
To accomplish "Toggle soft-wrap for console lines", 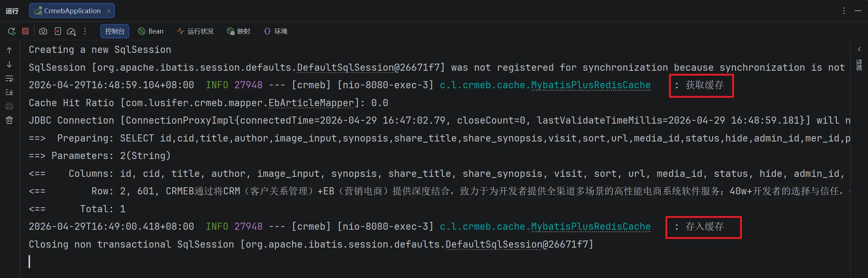I will coord(9,78).
